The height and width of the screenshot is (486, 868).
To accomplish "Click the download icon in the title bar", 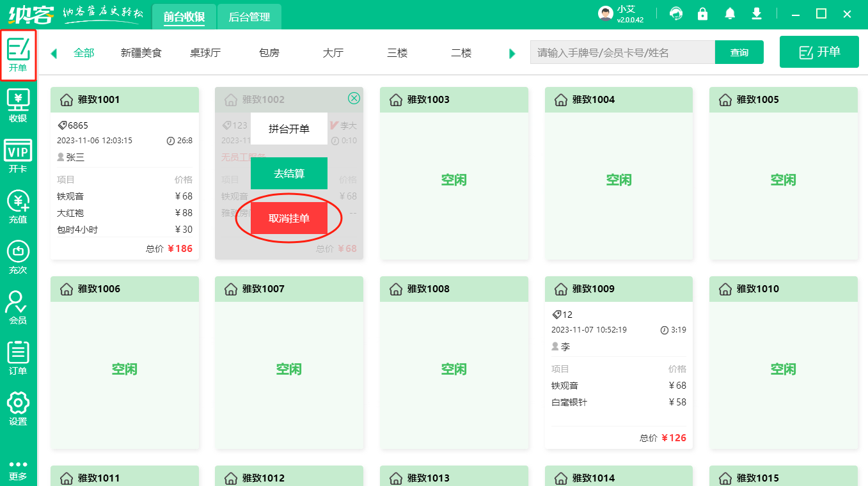I will [756, 13].
